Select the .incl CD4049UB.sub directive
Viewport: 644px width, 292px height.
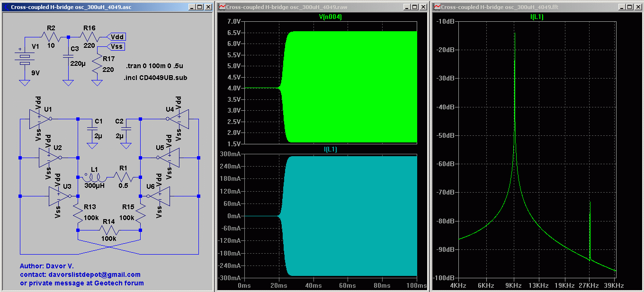point(155,77)
